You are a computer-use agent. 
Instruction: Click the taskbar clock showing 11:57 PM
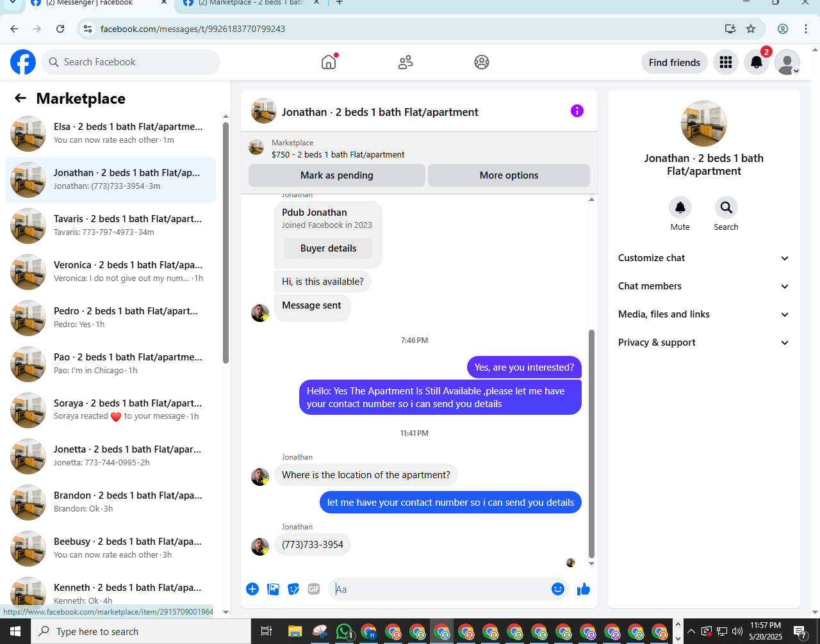766,631
